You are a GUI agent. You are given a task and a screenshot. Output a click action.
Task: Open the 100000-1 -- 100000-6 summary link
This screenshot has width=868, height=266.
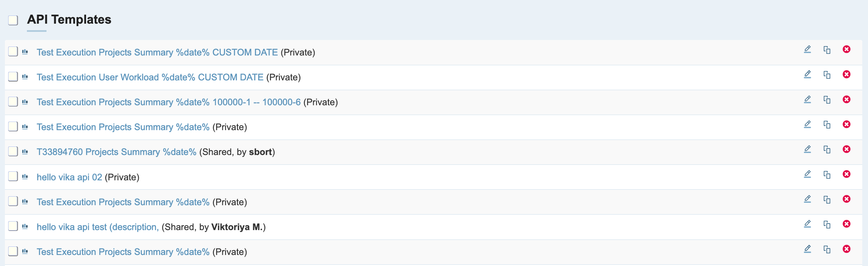[x=168, y=102]
